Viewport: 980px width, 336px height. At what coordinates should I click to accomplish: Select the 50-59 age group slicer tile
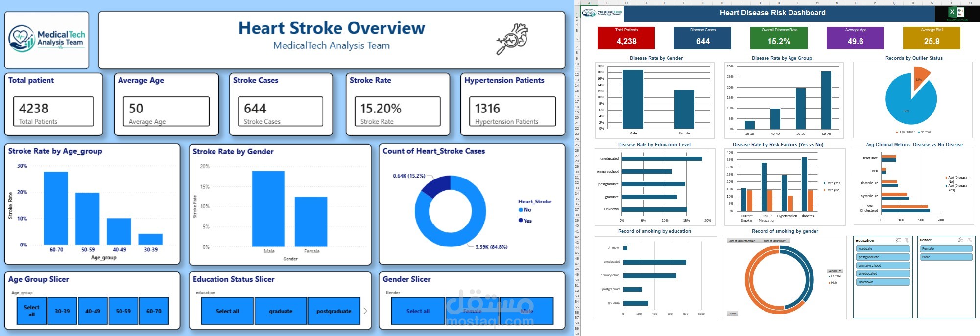[x=123, y=311]
